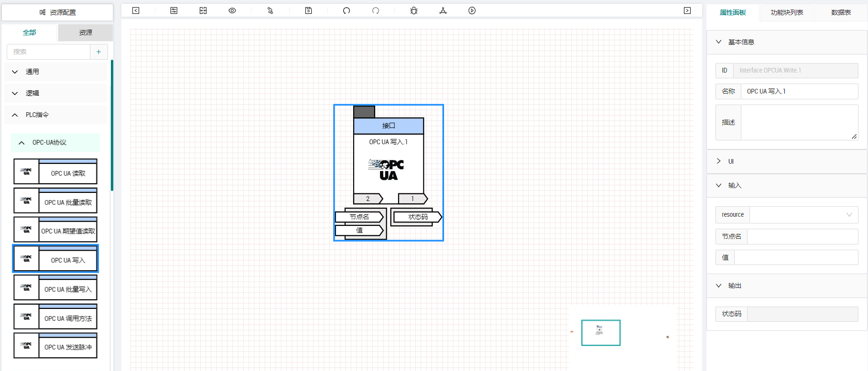Switch to the 全部 tab

30,32
